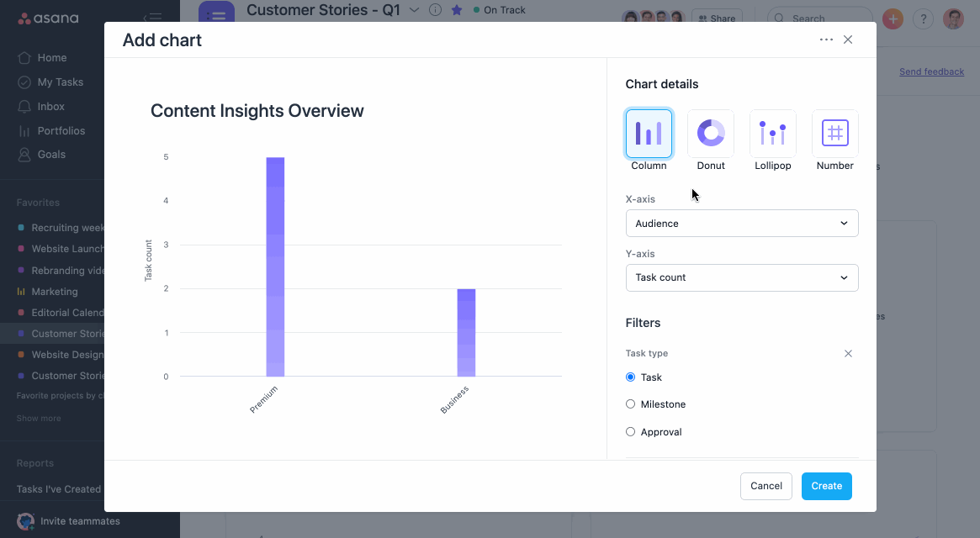Open the user profile avatar

point(954,19)
